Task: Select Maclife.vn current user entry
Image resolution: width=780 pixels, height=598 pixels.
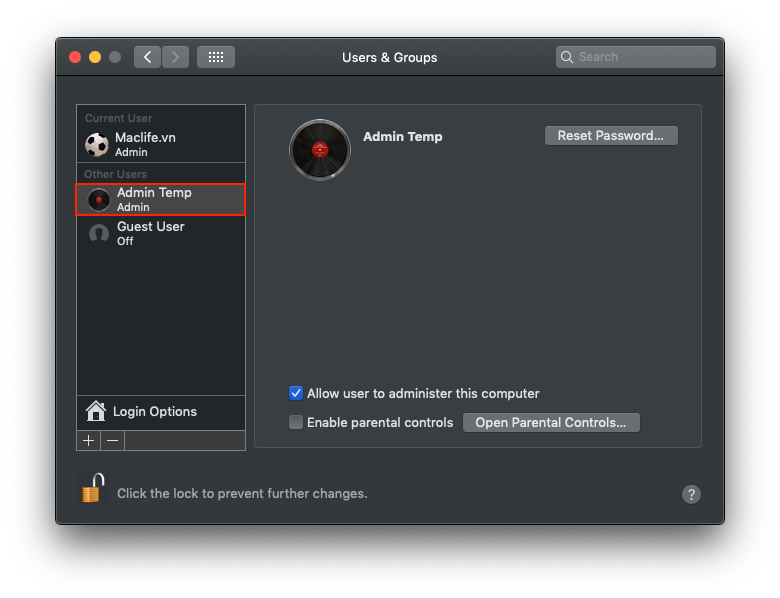Action: click(161, 145)
